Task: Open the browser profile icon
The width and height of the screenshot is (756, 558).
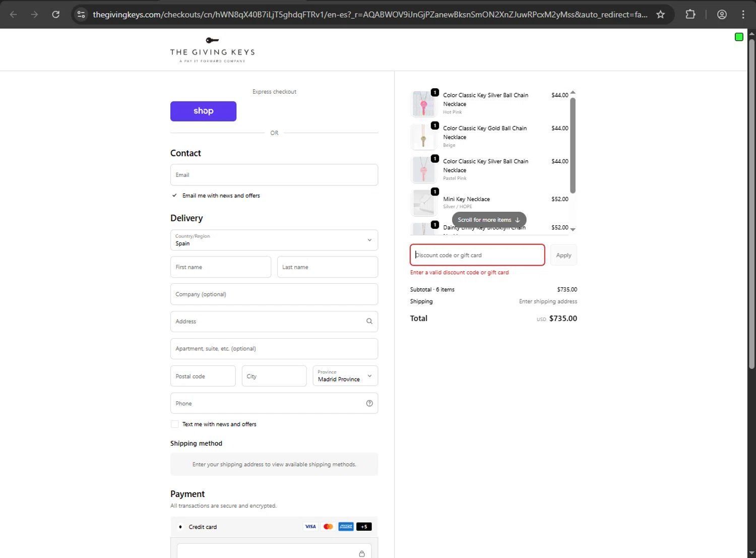Action: point(722,14)
